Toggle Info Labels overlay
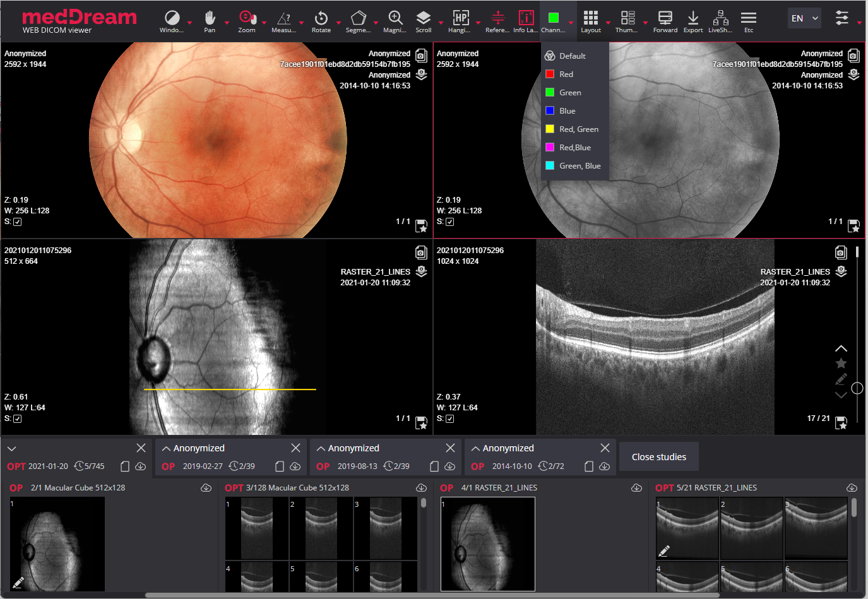The height and width of the screenshot is (599, 868). pos(525,21)
